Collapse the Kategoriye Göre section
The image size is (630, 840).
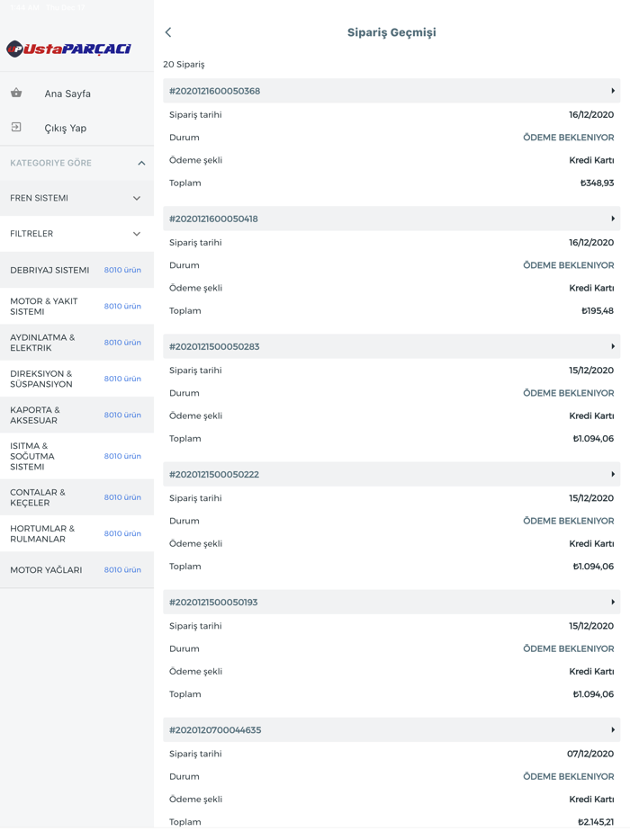pos(141,163)
